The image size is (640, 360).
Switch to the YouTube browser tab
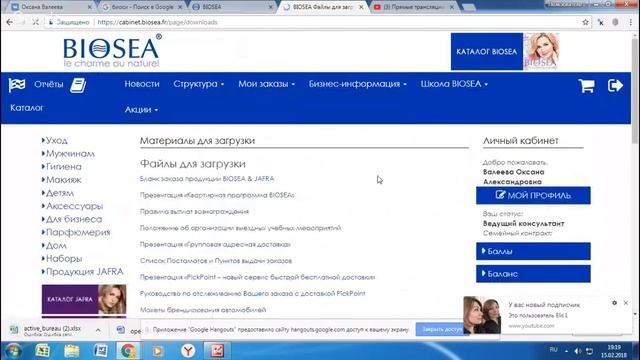tap(414, 7)
